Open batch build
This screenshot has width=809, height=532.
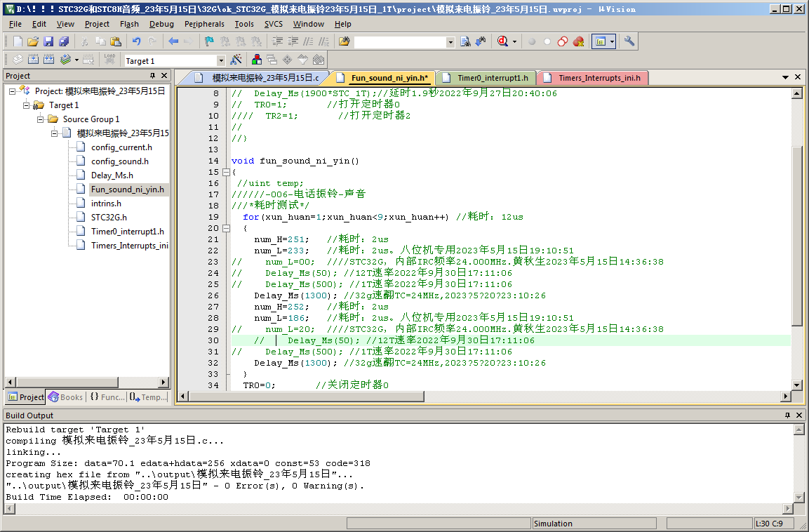pos(65,60)
